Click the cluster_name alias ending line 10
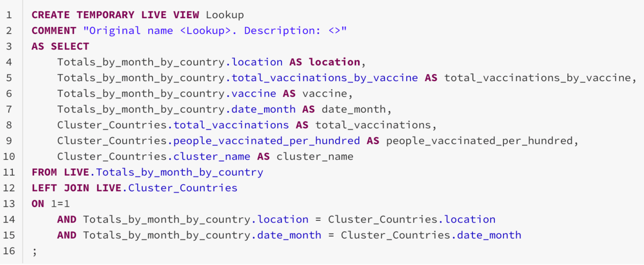This screenshot has width=644, height=265. 315,157
